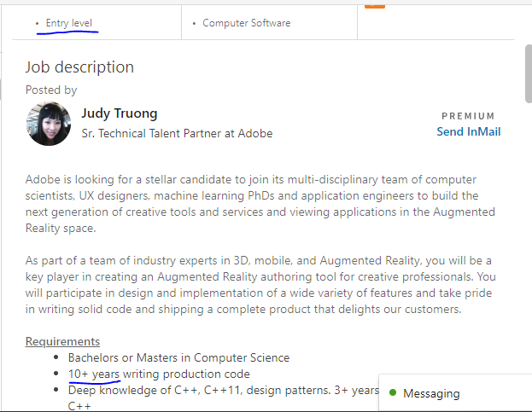Screen dimensions: 532x412
Task: Click the paragraph starting with Adobe is looking
Action: [x=260, y=204]
